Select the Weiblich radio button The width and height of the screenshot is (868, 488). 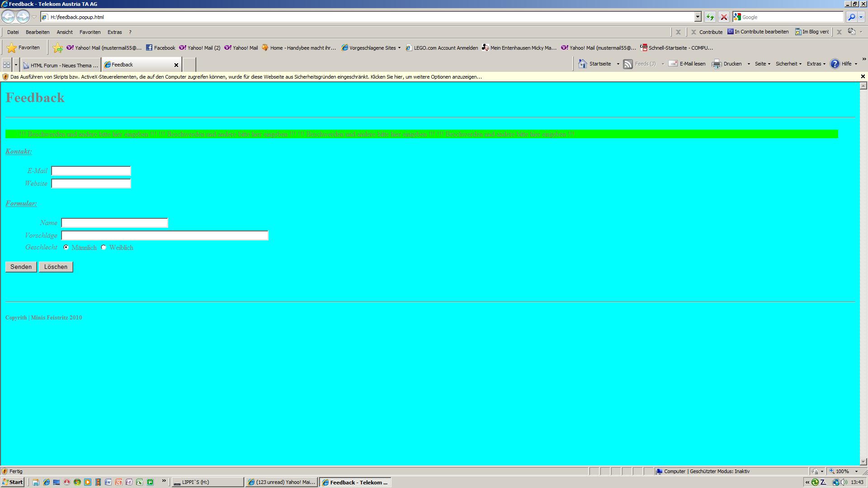point(104,247)
